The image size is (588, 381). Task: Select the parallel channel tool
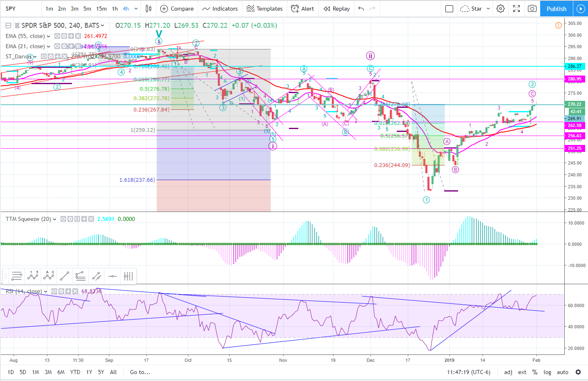point(96,276)
